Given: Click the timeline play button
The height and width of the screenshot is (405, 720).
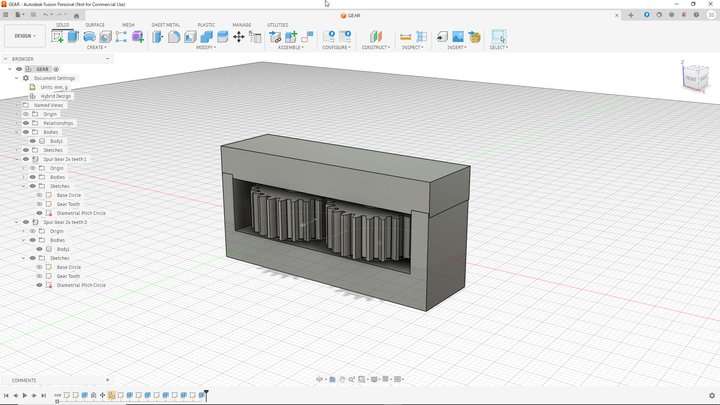Looking at the screenshot, I should pyautogui.click(x=26, y=396).
